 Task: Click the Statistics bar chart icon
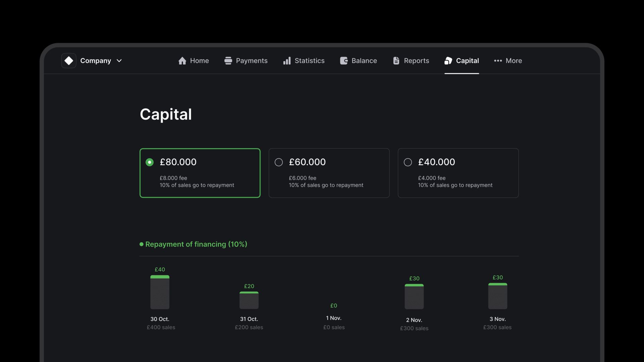tap(287, 61)
